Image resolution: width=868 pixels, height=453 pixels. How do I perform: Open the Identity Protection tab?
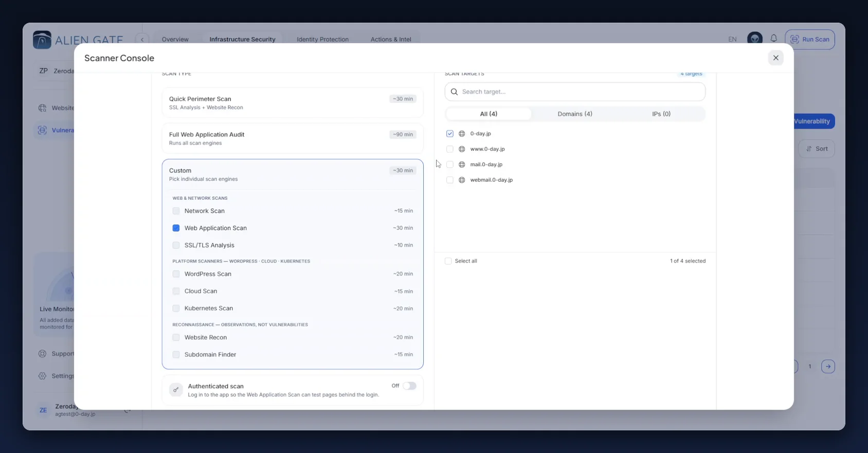(x=322, y=39)
